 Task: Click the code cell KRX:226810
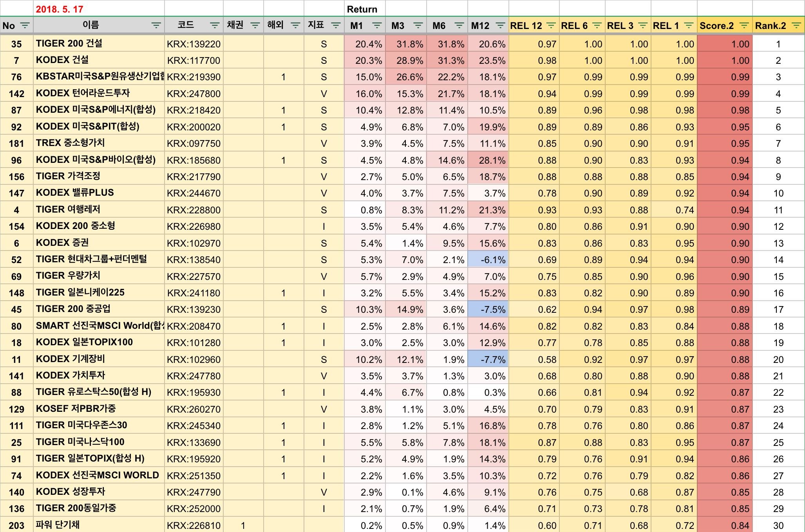point(194,525)
